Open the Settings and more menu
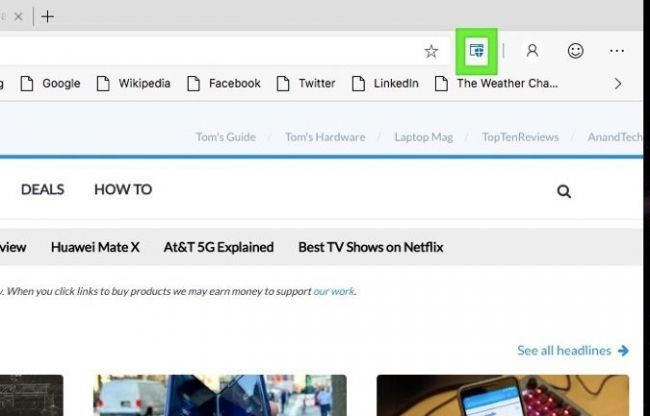 pos(617,51)
